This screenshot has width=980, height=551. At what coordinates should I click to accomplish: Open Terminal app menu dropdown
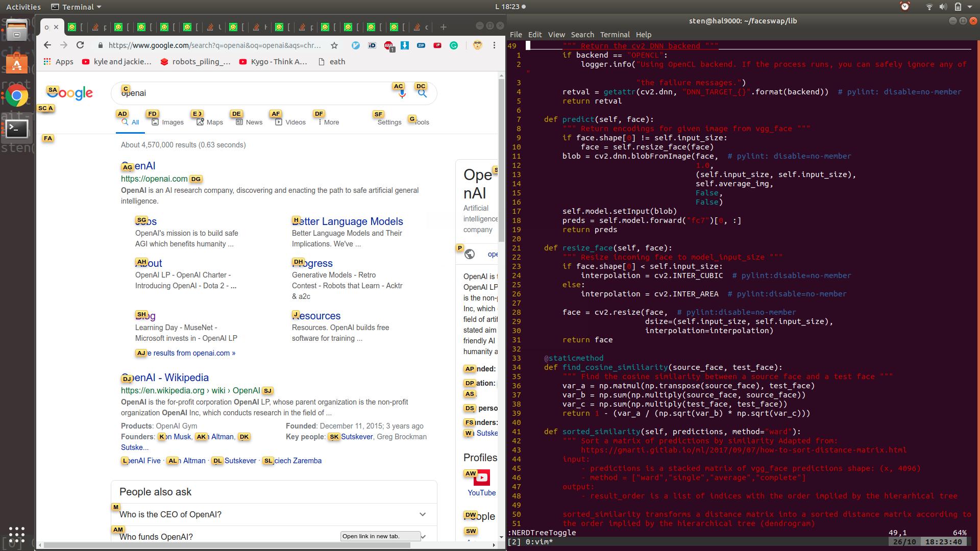pyautogui.click(x=77, y=7)
